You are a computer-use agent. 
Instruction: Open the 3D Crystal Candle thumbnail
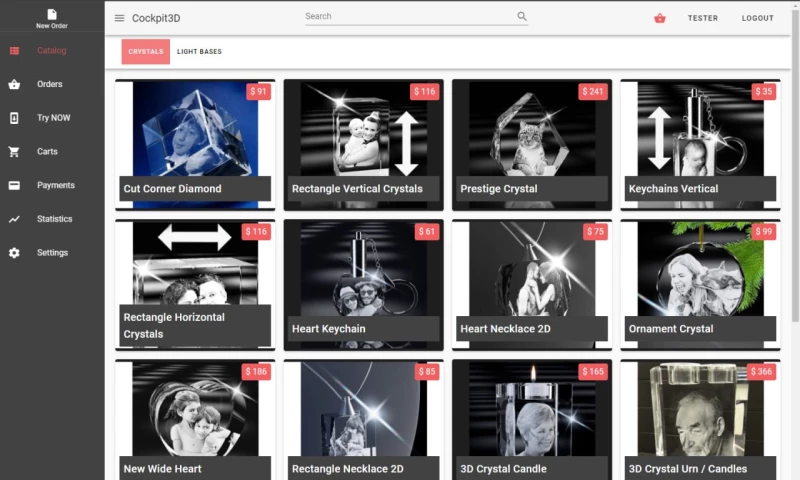click(532, 420)
